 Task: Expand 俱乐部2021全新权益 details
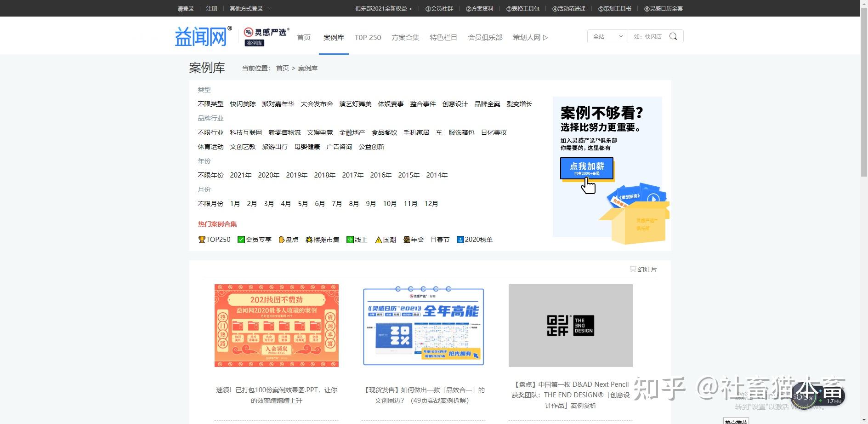point(383,8)
